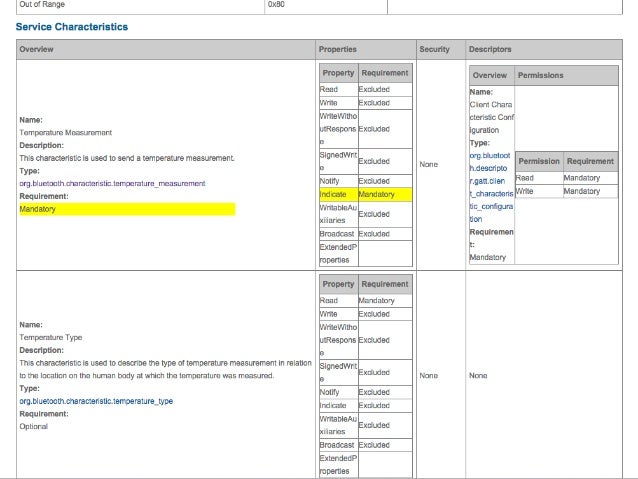The height and width of the screenshot is (479, 638).
Task: Click Descriptors None in Temperature Type row
Action: tap(478, 376)
